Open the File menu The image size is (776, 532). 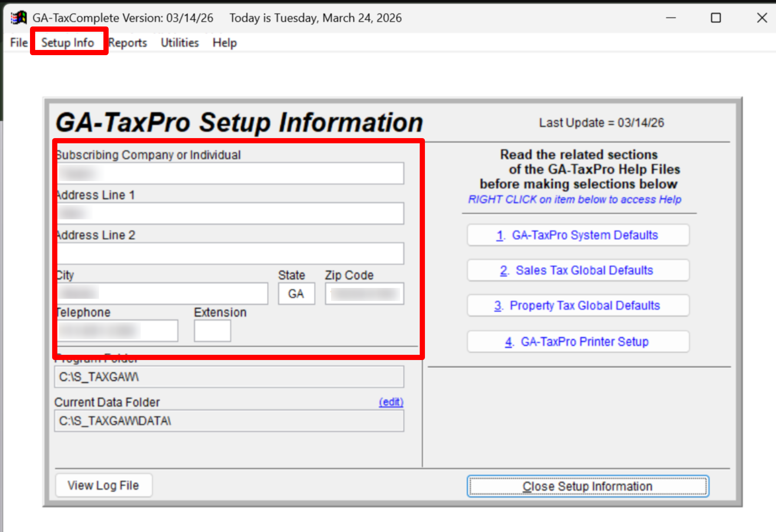19,43
